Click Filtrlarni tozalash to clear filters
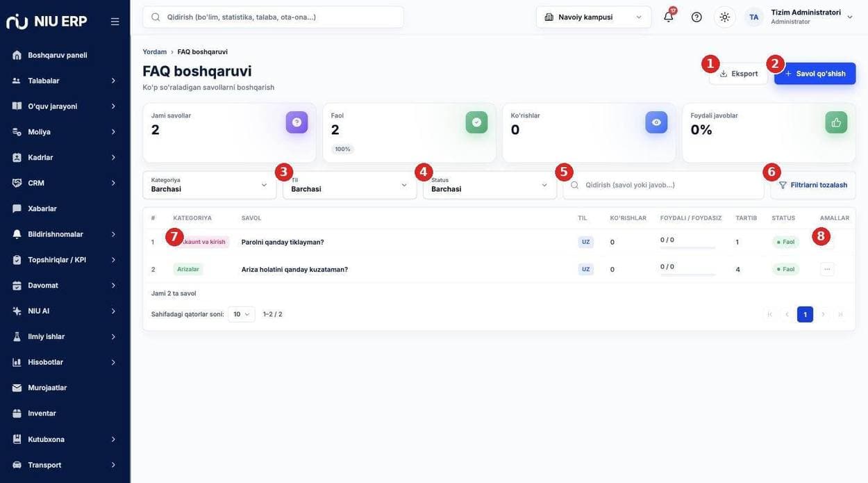The height and width of the screenshot is (483, 868). [x=812, y=185]
